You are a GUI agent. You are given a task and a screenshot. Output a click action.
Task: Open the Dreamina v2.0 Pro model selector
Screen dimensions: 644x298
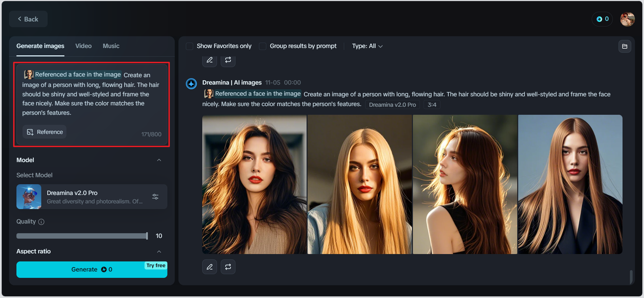point(92,196)
